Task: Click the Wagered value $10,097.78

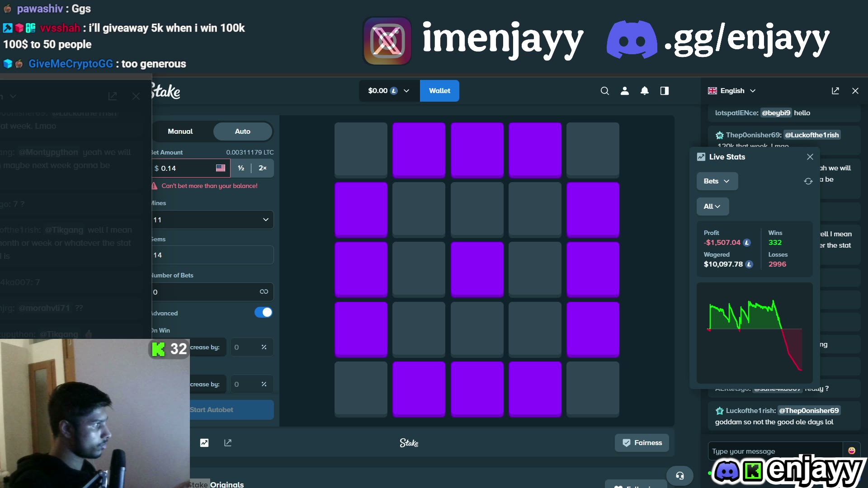Action: [x=723, y=264]
